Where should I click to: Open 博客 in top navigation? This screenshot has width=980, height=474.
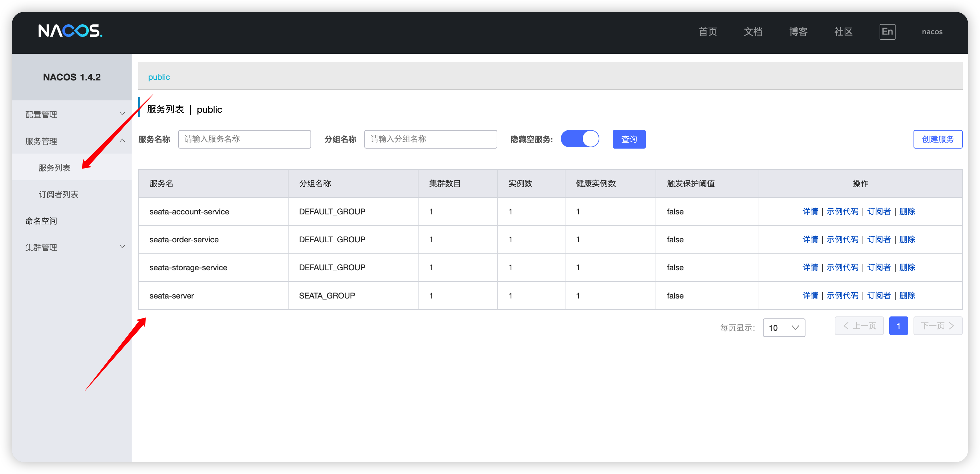798,32
